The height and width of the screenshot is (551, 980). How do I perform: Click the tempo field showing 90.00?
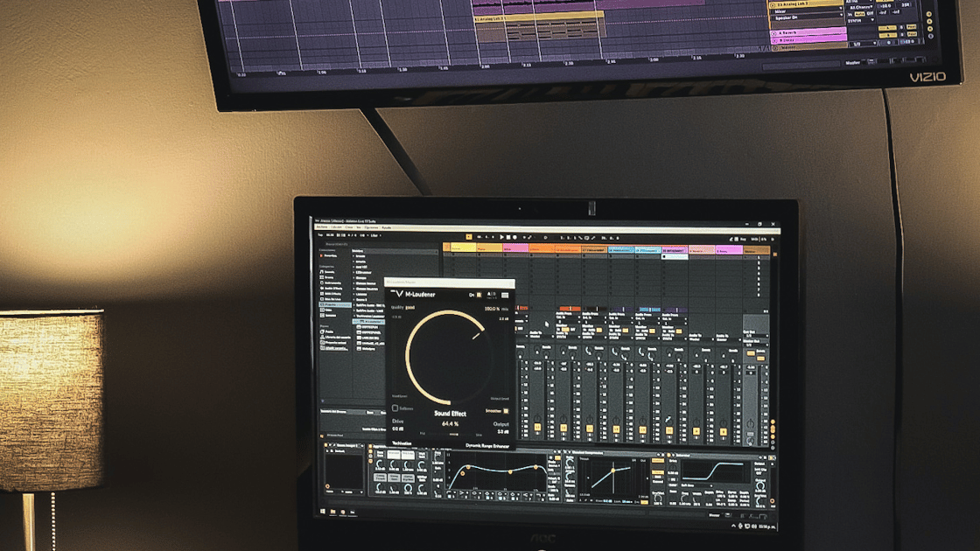329,235
